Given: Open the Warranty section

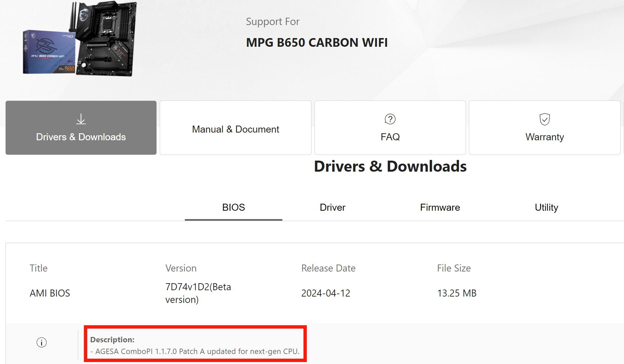Looking at the screenshot, I should pyautogui.click(x=544, y=128).
